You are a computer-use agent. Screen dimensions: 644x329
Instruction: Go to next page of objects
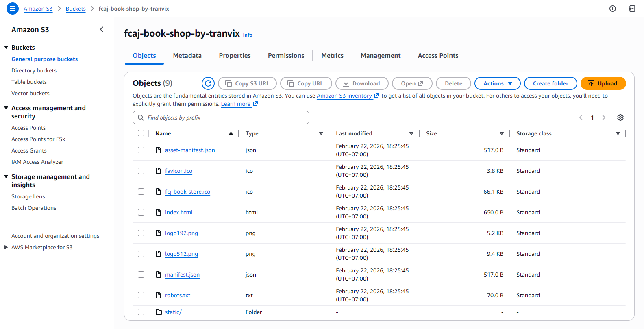coord(604,118)
